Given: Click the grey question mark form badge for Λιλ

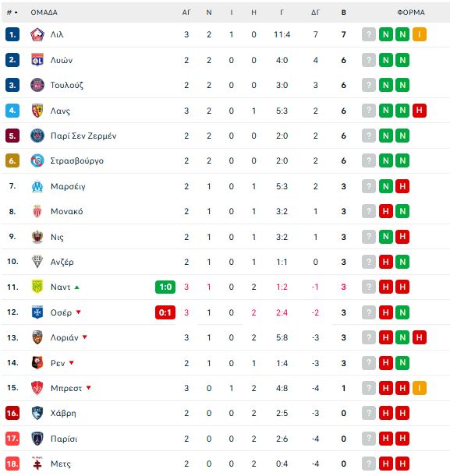Looking at the screenshot, I should pos(369,34).
